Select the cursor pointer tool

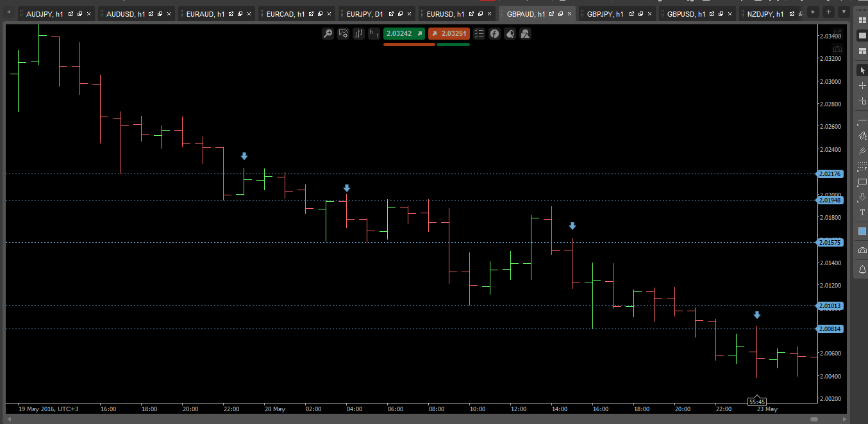pyautogui.click(x=862, y=70)
